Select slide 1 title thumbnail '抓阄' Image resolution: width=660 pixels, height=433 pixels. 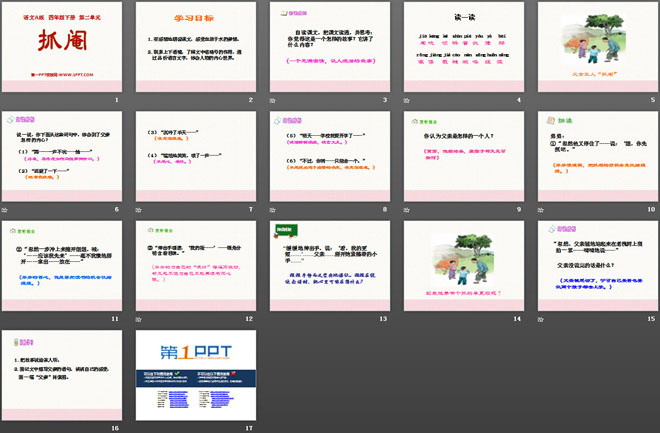[x=62, y=47]
